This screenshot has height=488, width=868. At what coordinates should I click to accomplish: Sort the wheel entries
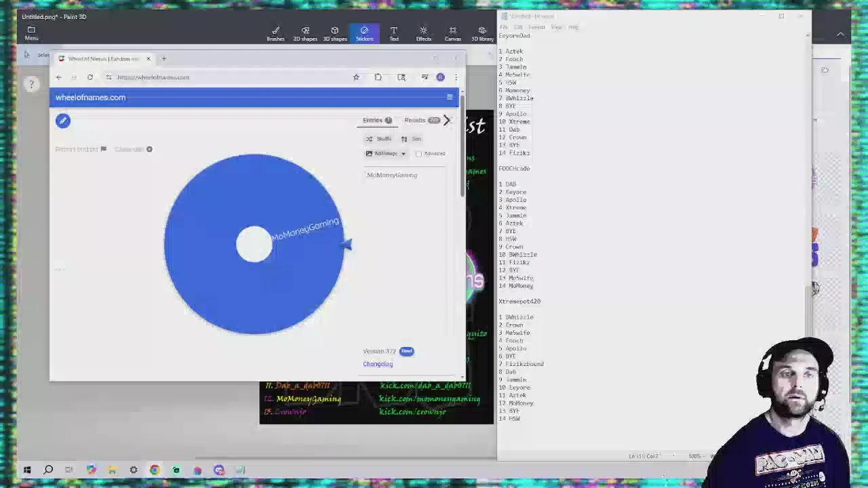coord(411,139)
